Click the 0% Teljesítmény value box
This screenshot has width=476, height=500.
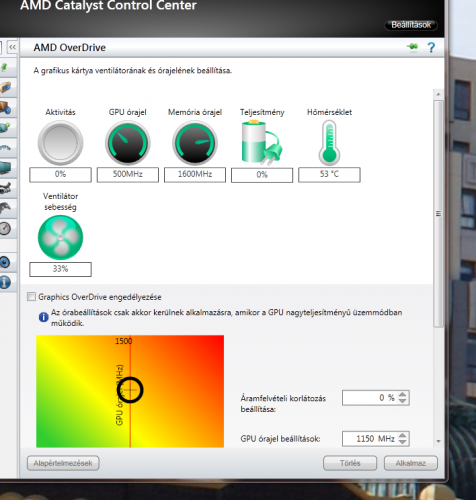coord(262,175)
